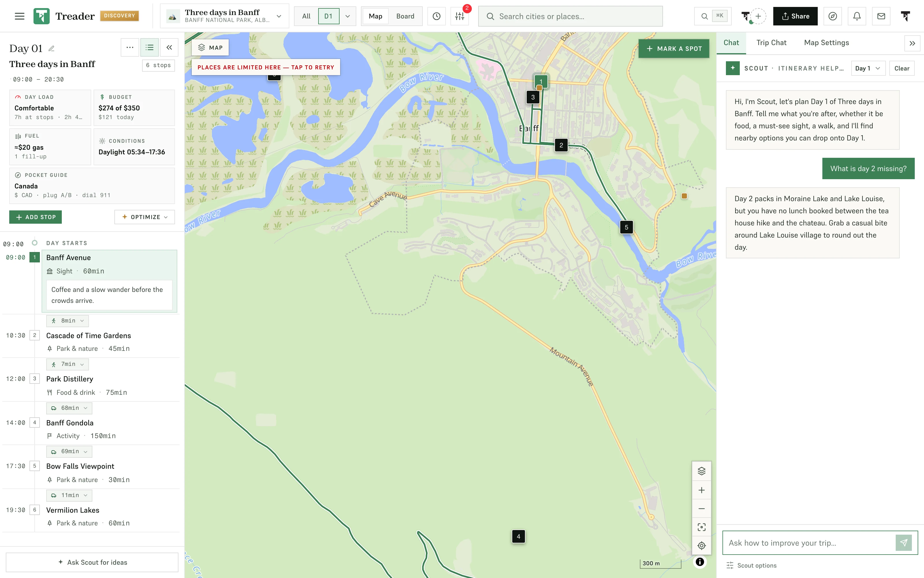Image resolution: width=924 pixels, height=578 pixels.
Task: Click Mark a Spot button
Action: tap(674, 49)
